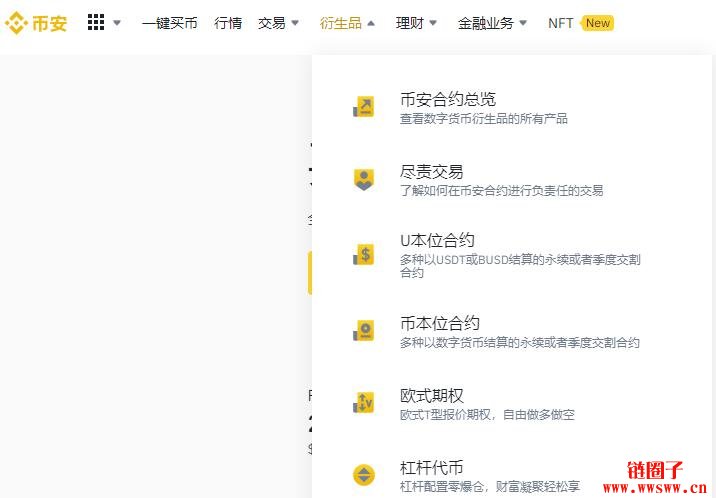
Task: Open the NFT page
Action: tap(560, 23)
